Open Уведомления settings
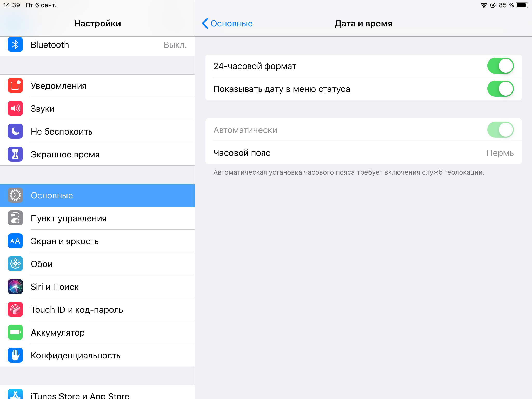 97,86
